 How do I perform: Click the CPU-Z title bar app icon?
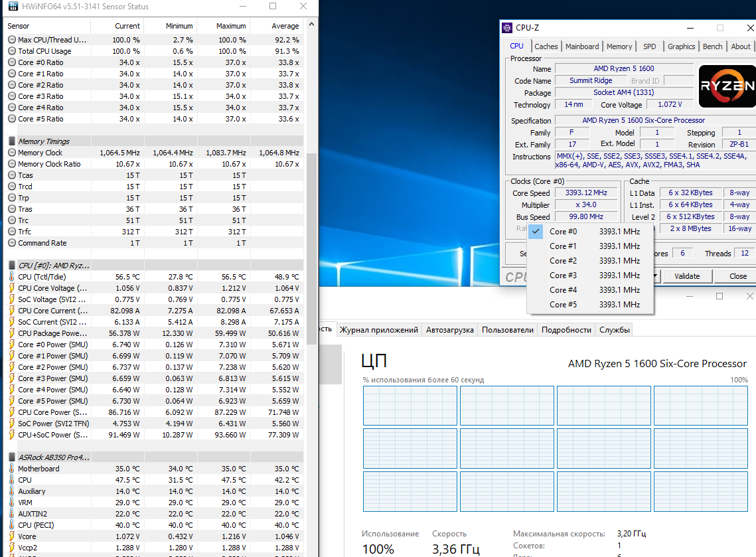[507, 27]
